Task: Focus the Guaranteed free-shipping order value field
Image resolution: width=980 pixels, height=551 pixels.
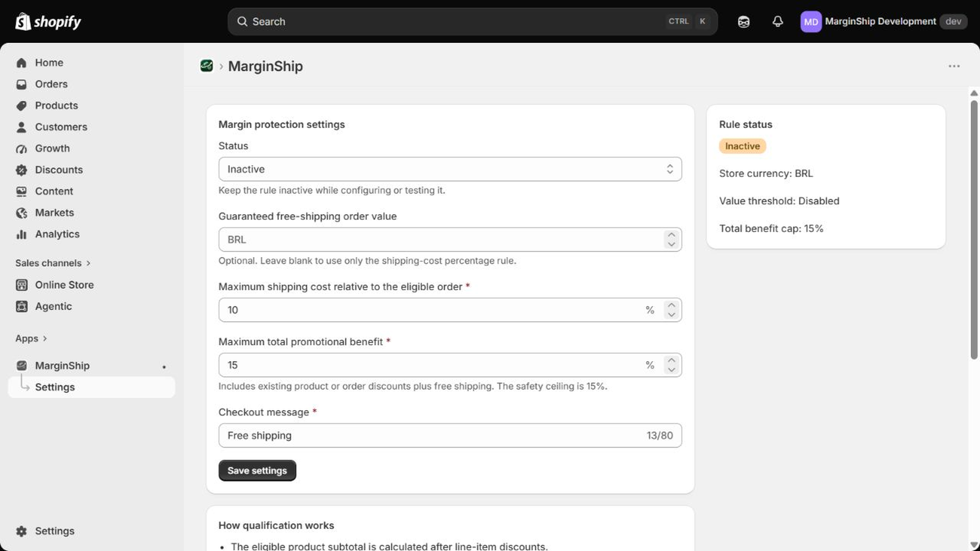Action: [x=450, y=239]
